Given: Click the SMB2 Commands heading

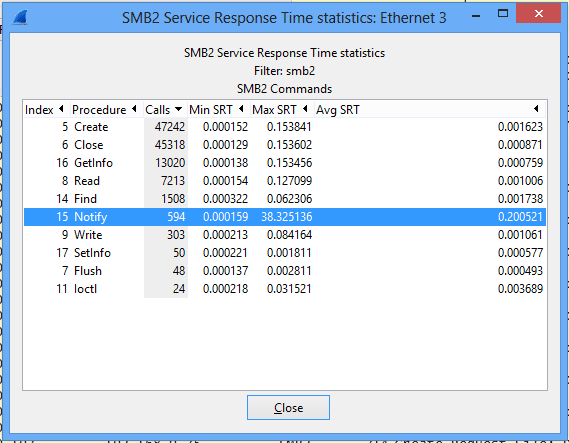Looking at the screenshot, I should point(284,89).
